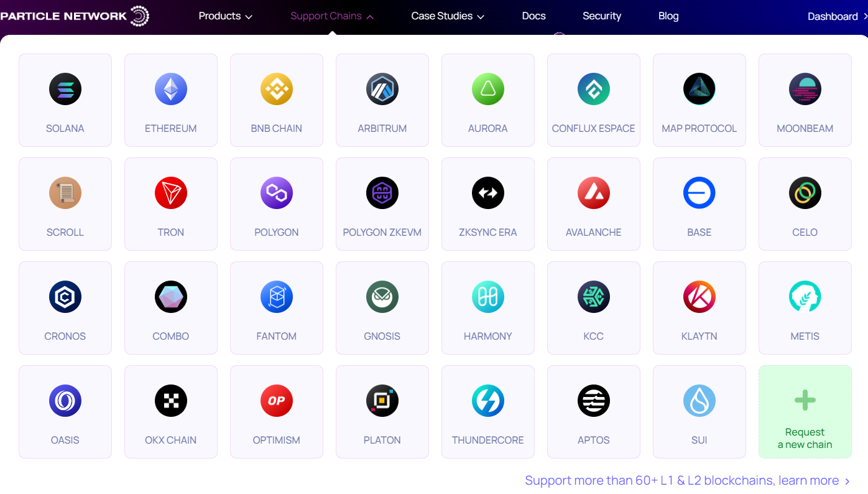
Task: Open the Arbitrum chain logo icon
Action: click(x=382, y=89)
